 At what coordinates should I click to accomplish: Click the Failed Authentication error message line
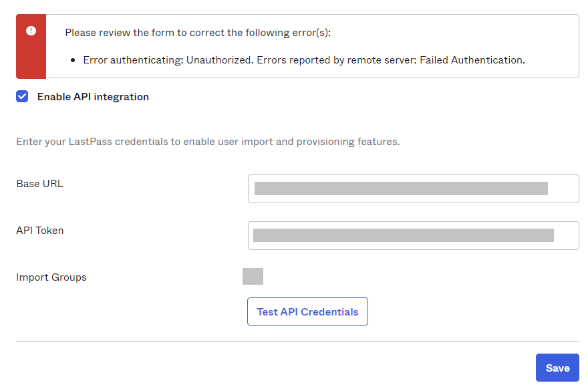[x=304, y=60]
